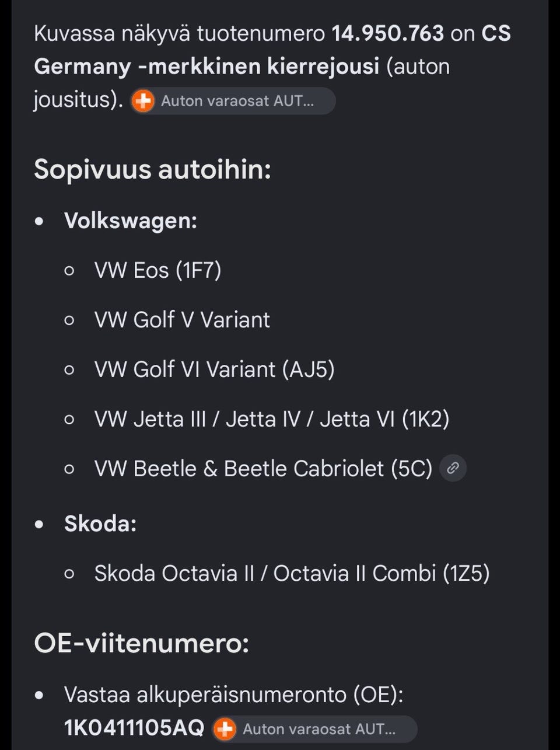Tap the orange plus icon beside 1K0411105AQ
Viewport: 560px width, 750px height.
pyautogui.click(x=225, y=729)
